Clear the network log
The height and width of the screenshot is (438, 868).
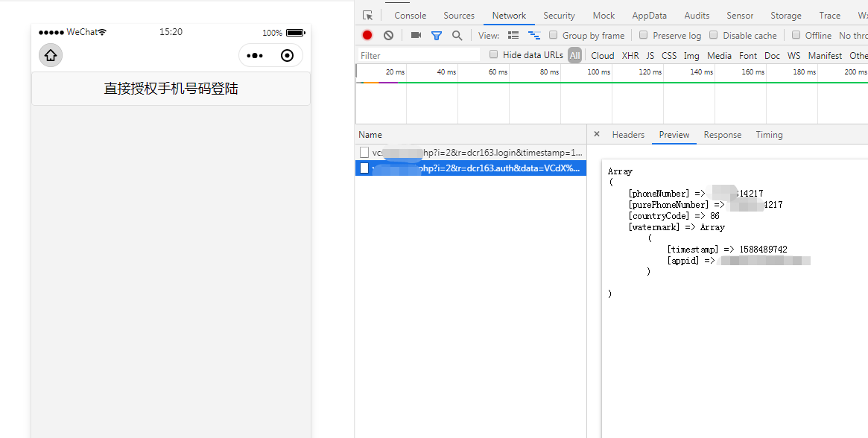pyautogui.click(x=389, y=36)
